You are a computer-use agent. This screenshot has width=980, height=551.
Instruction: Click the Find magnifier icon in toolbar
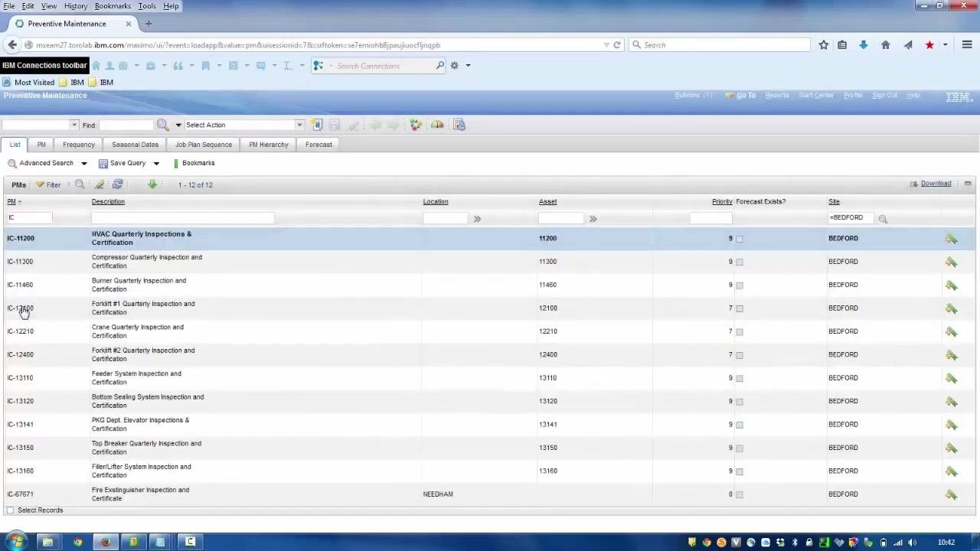(162, 125)
